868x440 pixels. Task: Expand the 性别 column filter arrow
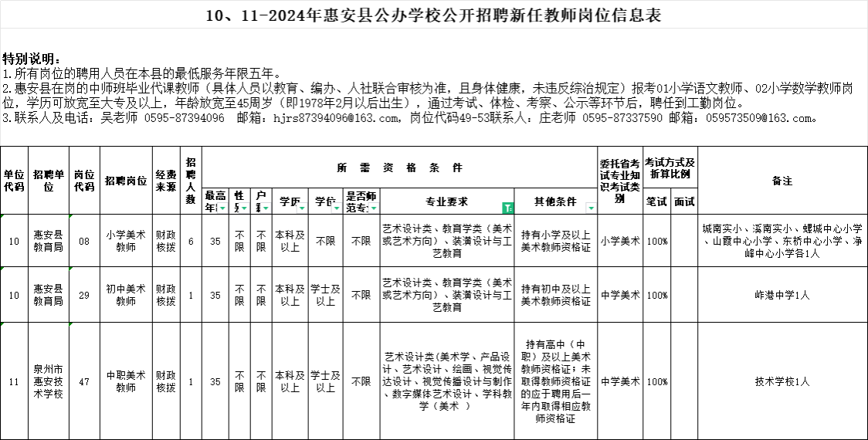point(245,208)
